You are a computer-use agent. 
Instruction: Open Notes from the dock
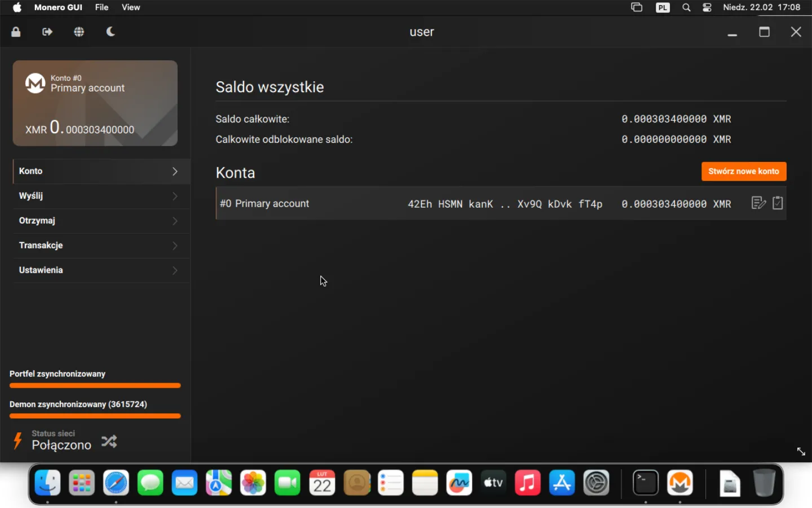pos(425,483)
